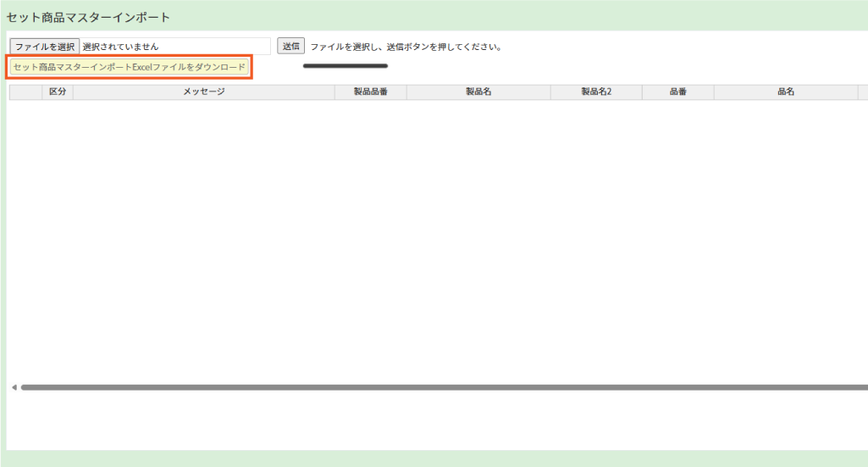Click the left scroll arrow of the table

point(14,387)
